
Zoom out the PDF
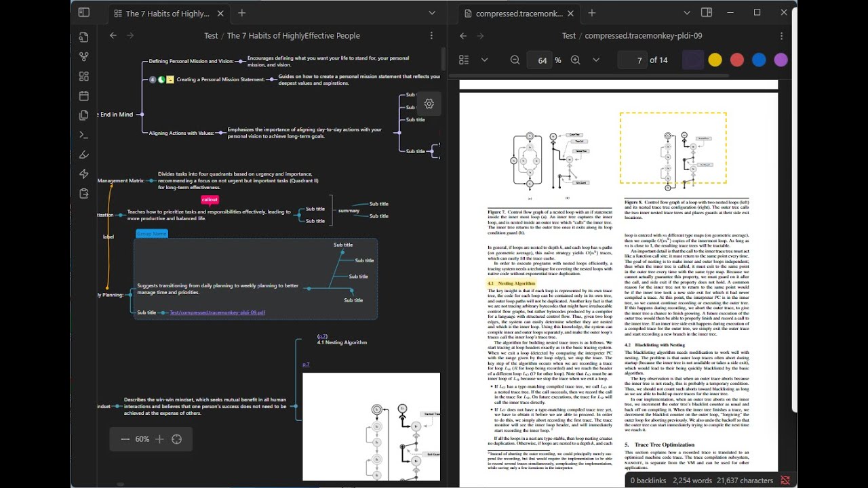coord(515,60)
